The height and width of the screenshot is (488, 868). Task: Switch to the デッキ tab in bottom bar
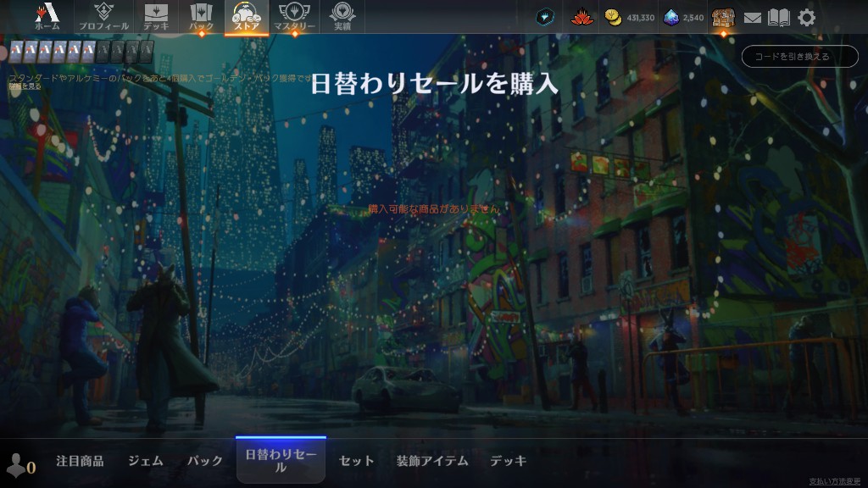pyautogui.click(x=509, y=461)
